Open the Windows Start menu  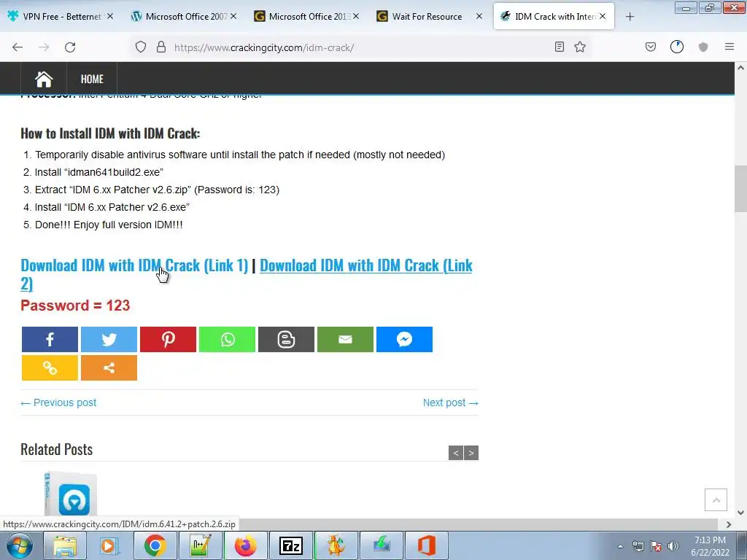point(20,545)
